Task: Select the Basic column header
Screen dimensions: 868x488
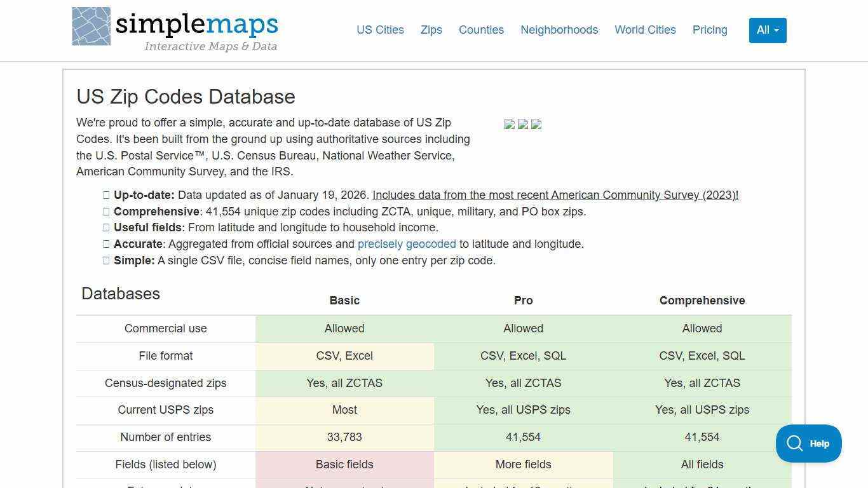Action: pyautogui.click(x=344, y=300)
